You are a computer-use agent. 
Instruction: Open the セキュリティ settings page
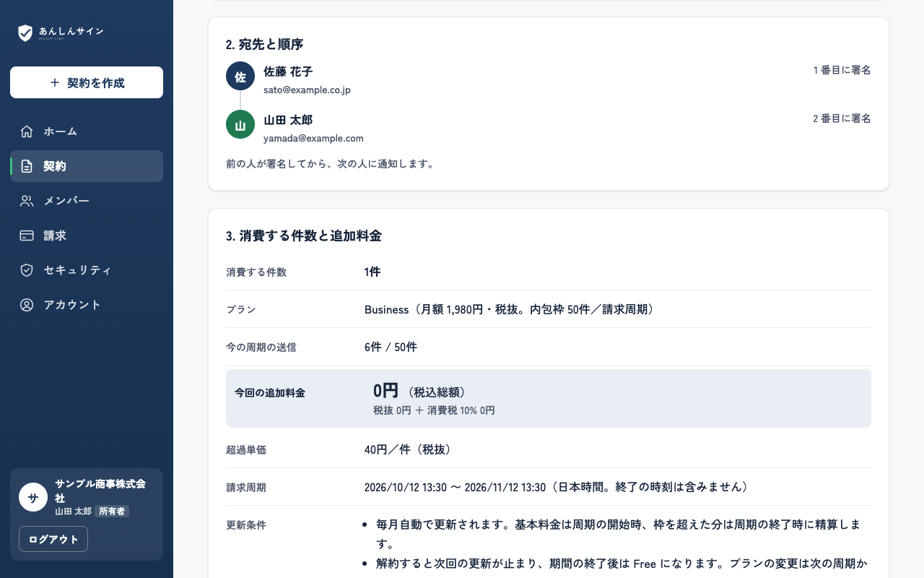87,270
